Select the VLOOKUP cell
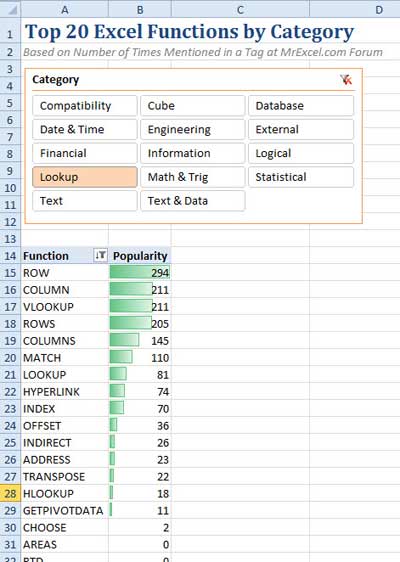 65,307
